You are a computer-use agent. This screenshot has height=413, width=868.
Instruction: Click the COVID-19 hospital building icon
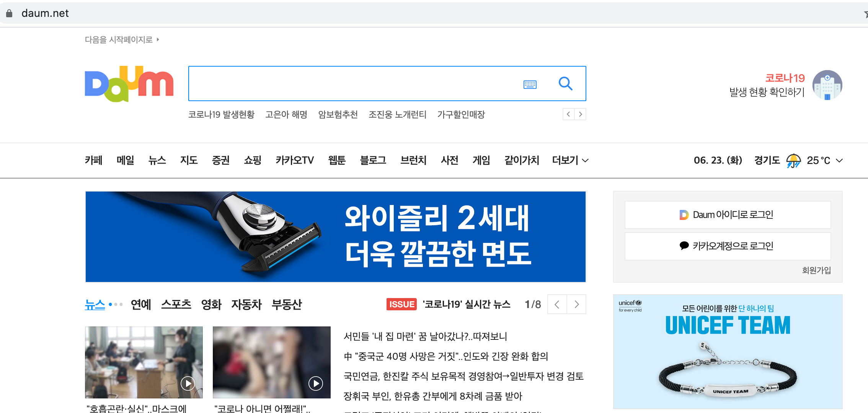pos(827,85)
